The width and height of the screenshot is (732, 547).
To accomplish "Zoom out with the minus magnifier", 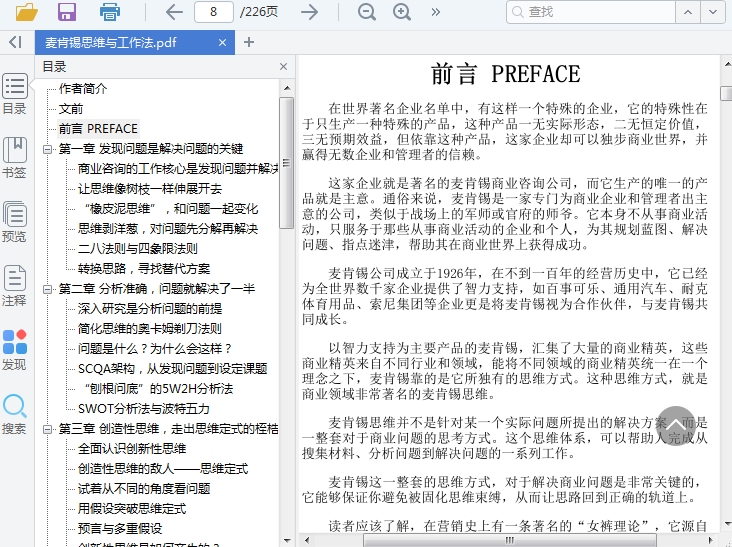I will (367, 12).
